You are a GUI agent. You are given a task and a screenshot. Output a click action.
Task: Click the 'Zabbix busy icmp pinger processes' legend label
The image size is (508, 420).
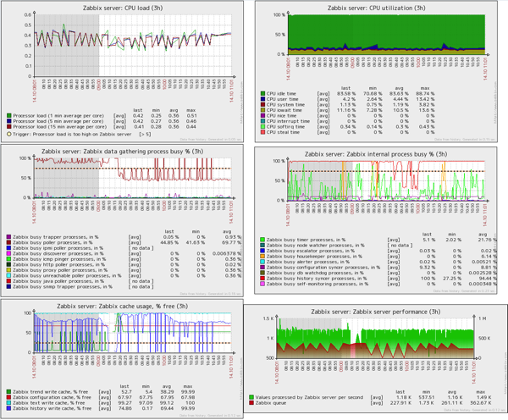point(59,259)
